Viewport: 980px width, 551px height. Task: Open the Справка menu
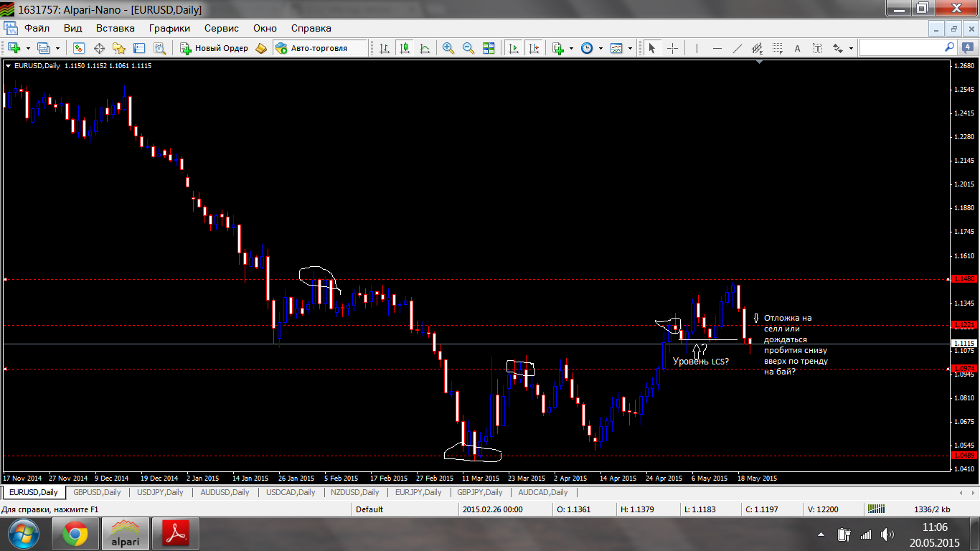tap(311, 29)
